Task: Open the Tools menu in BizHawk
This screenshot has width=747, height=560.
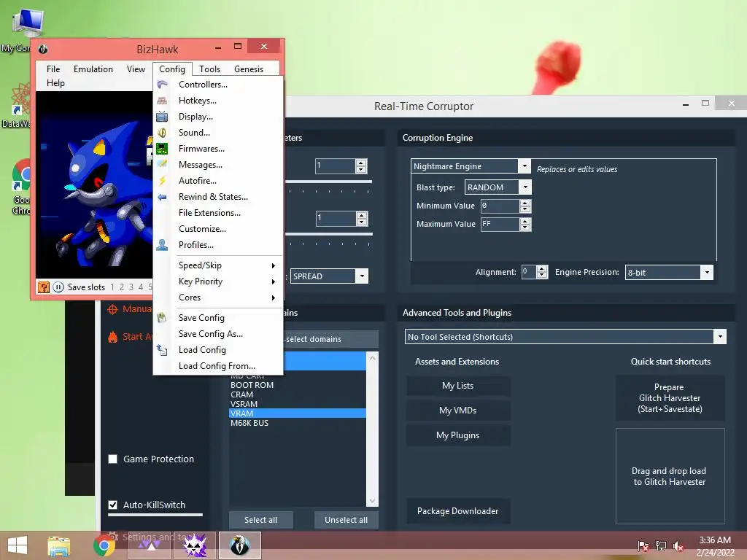Action: tap(209, 69)
